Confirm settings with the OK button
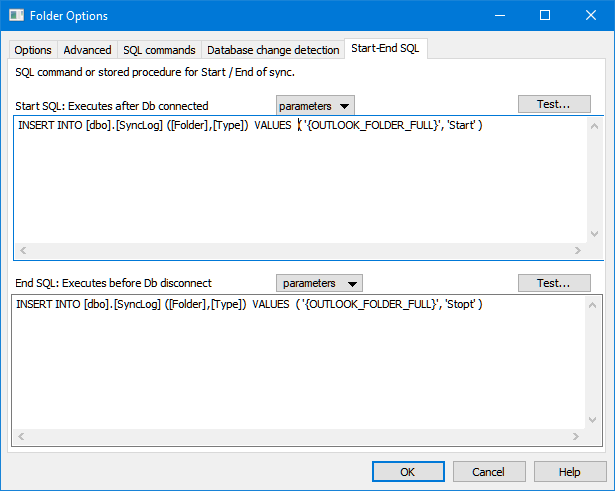 [x=408, y=471]
